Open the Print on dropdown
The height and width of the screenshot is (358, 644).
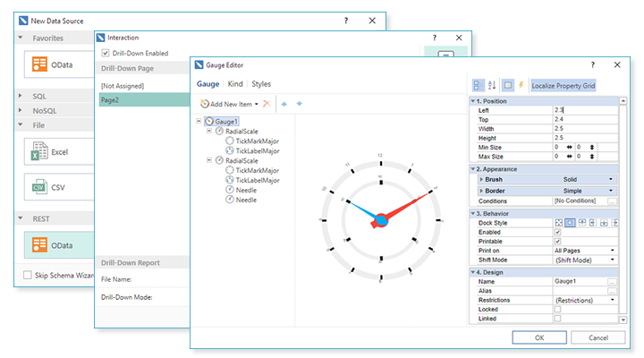pos(612,250)
